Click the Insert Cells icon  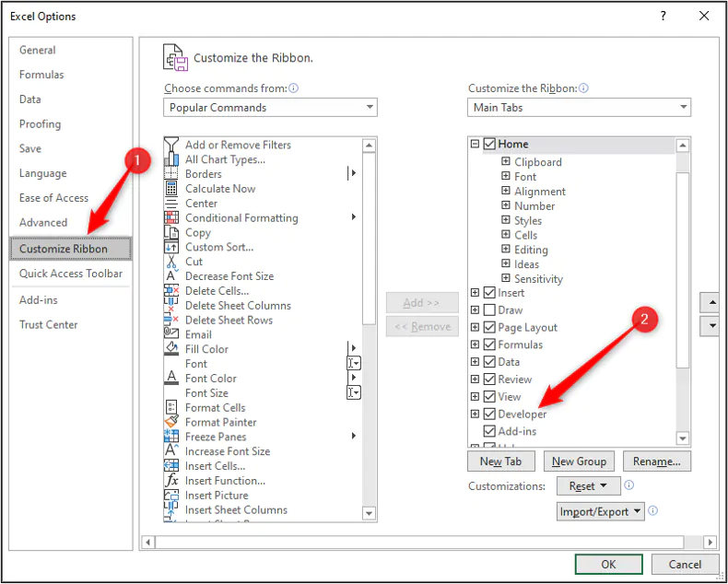(171, 466)
